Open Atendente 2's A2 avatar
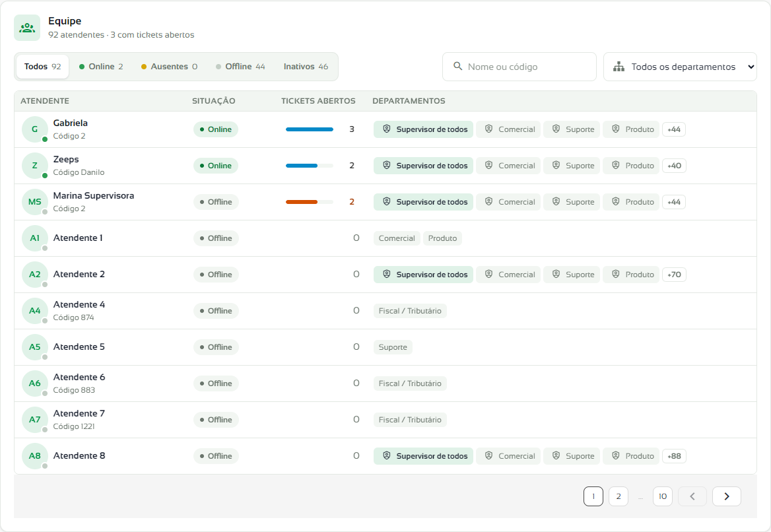Image resolution: width=771 pixels, height=532 pixels. 35,275
